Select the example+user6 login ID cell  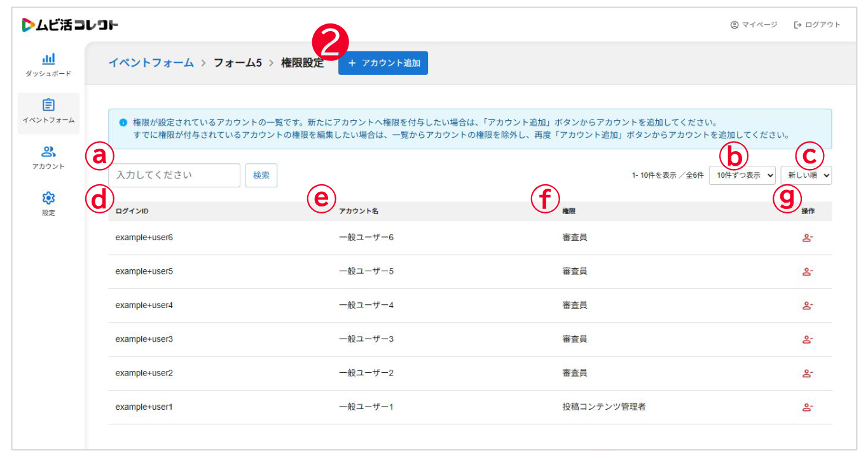144,238
